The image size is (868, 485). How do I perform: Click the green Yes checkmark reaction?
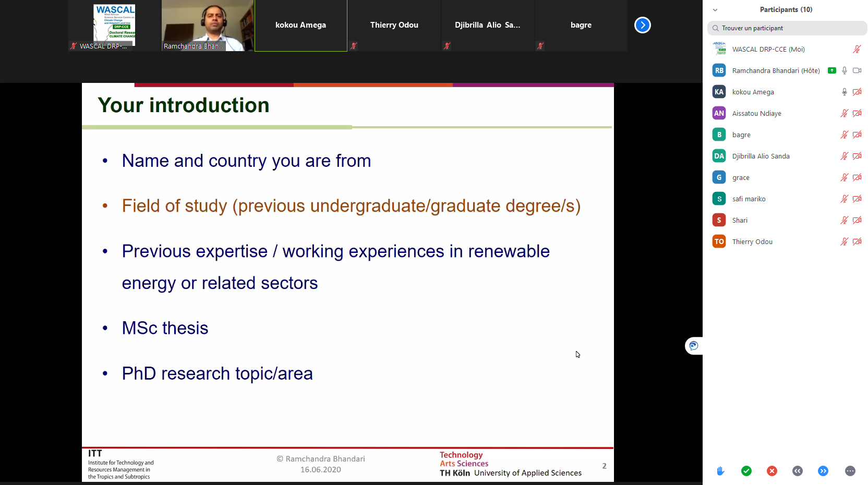coord(746,471)
